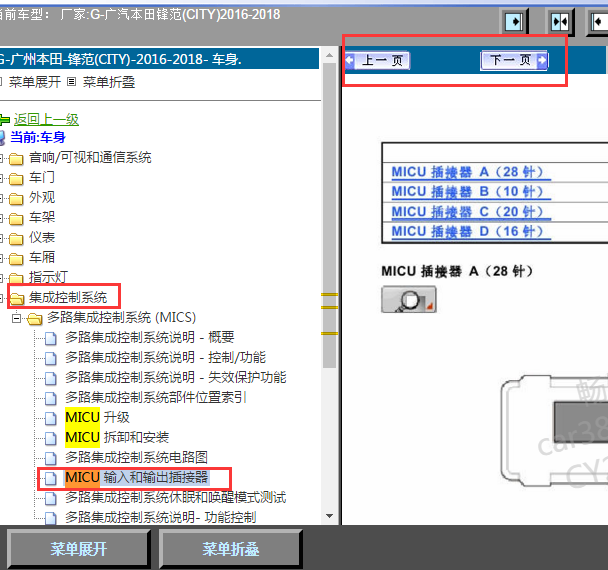Image resolution: width=608 pixels, height=570 pixels.
Task: Open the 仪表 folder
Action: 42,237
